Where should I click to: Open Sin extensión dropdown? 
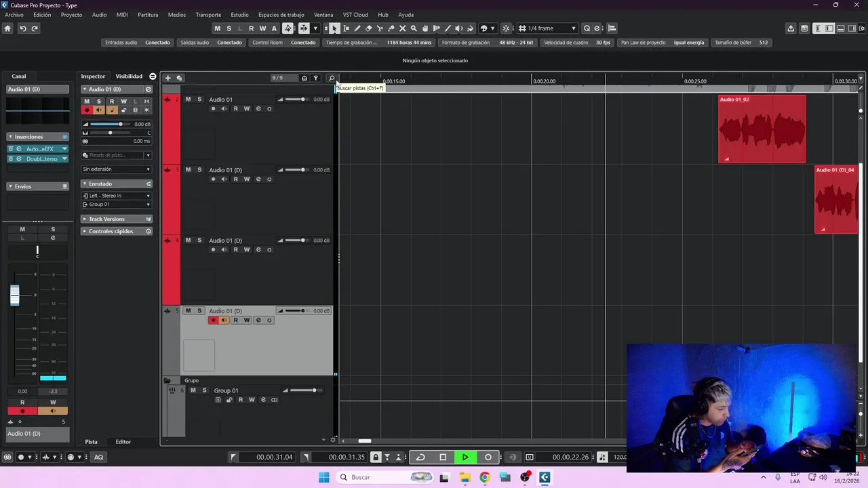pyautogui.click(x=116, y=169)
